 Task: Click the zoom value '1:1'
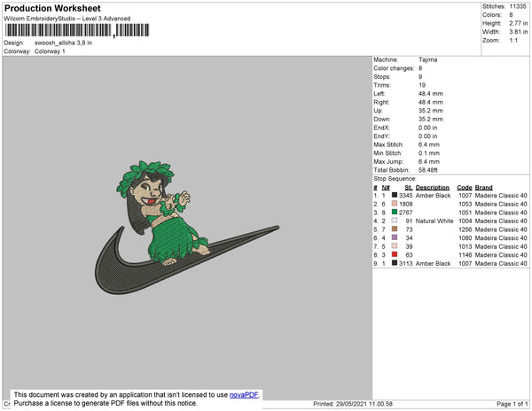pyautogui.click(x=513, y=41)
